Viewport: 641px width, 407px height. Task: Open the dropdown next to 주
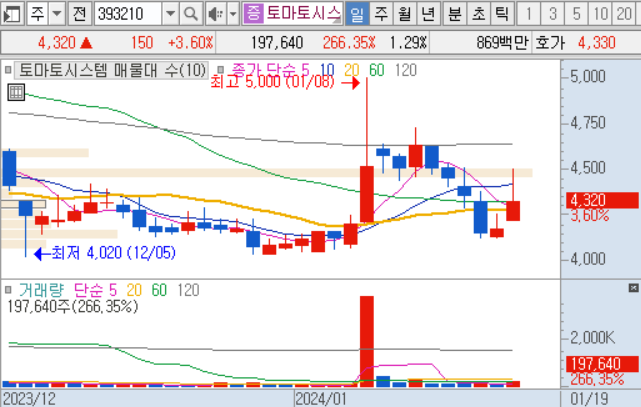click(x=57, y=14)
